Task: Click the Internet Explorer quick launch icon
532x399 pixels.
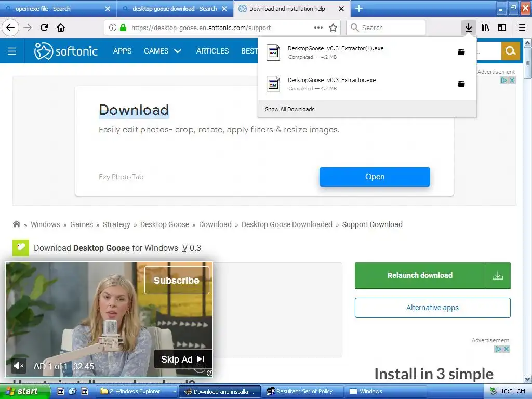Action: click(72, 391)
